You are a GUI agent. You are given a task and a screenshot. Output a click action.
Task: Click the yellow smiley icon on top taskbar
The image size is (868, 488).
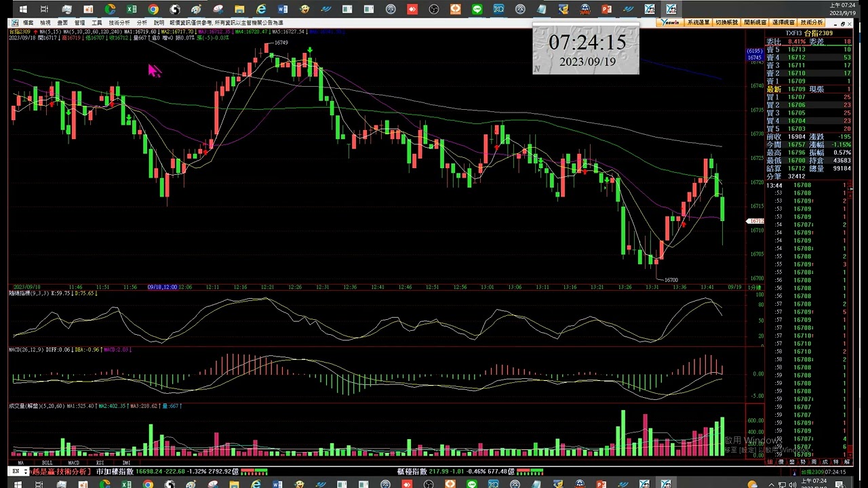click(304, 9)
